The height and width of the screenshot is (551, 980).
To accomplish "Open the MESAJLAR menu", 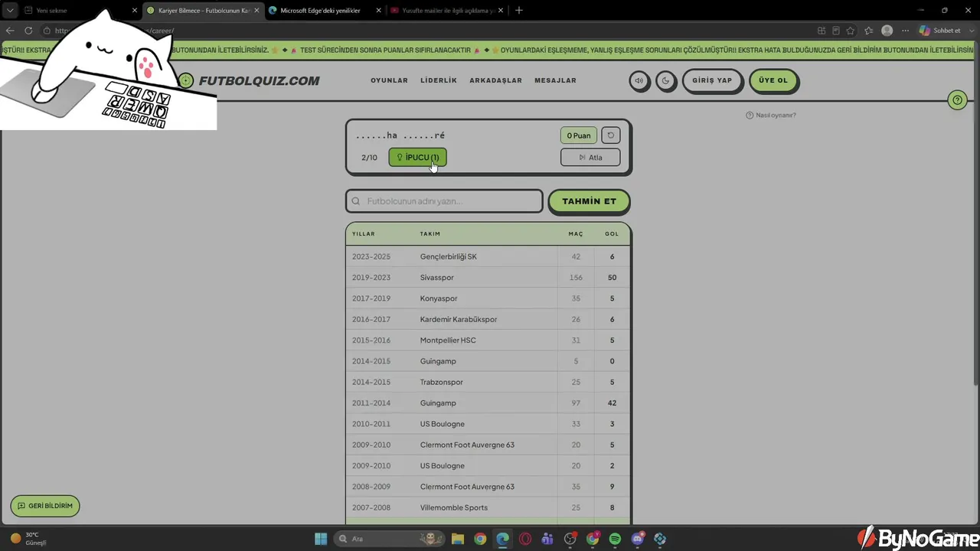I will click(x=555, y=80).
